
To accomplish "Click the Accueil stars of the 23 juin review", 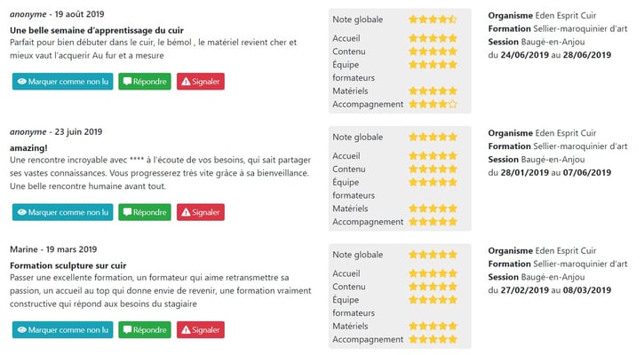I will click(433, 156).
